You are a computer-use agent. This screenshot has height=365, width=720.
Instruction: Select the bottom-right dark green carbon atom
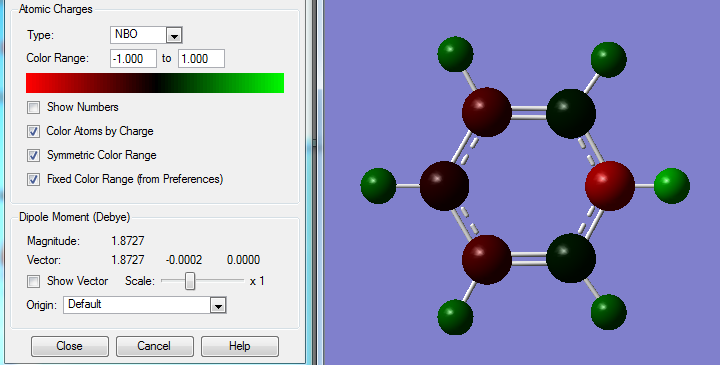(571, 258)
